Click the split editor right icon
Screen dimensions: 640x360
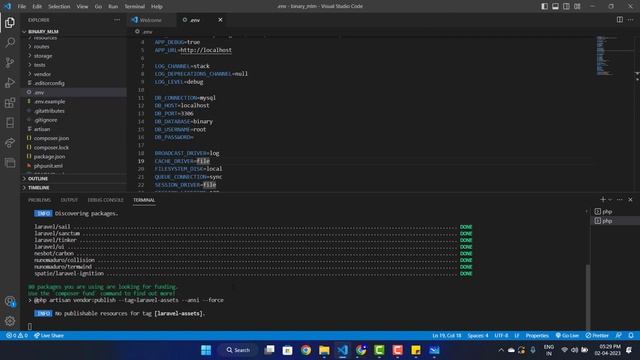(620, 20)
